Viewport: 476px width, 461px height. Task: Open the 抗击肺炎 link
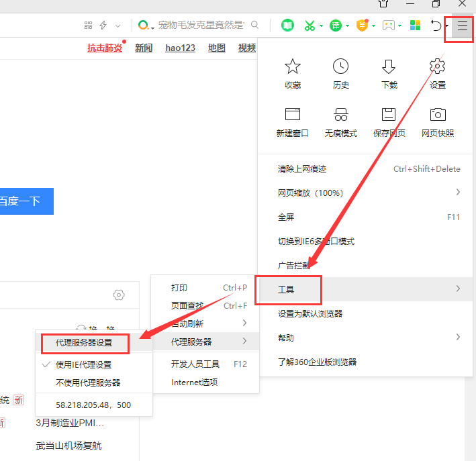(105, 48)
